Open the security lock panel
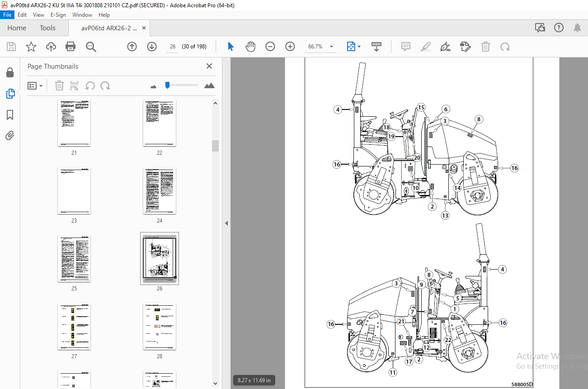This screenshot has height=389, width=588. 10,73
